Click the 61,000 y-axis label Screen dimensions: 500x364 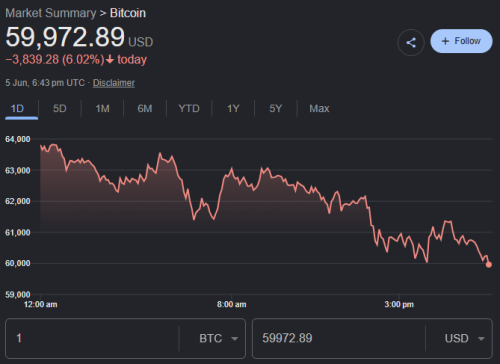18,233
